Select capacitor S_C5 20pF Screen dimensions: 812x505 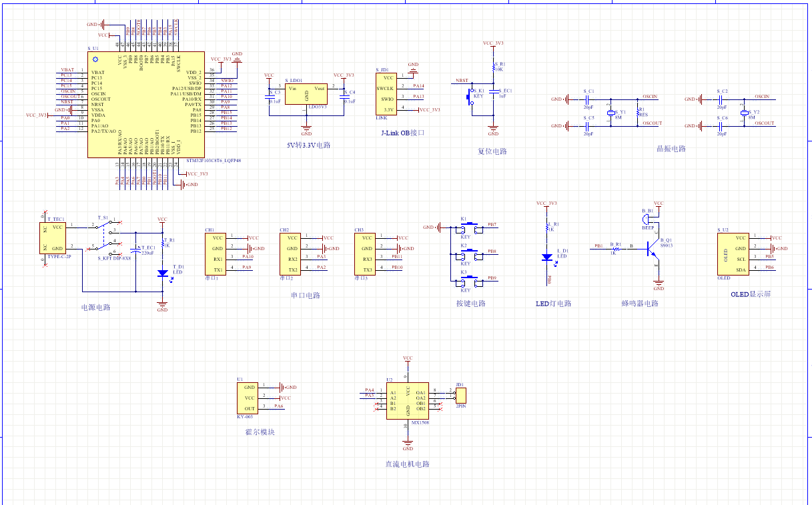(x=587, y=125)
